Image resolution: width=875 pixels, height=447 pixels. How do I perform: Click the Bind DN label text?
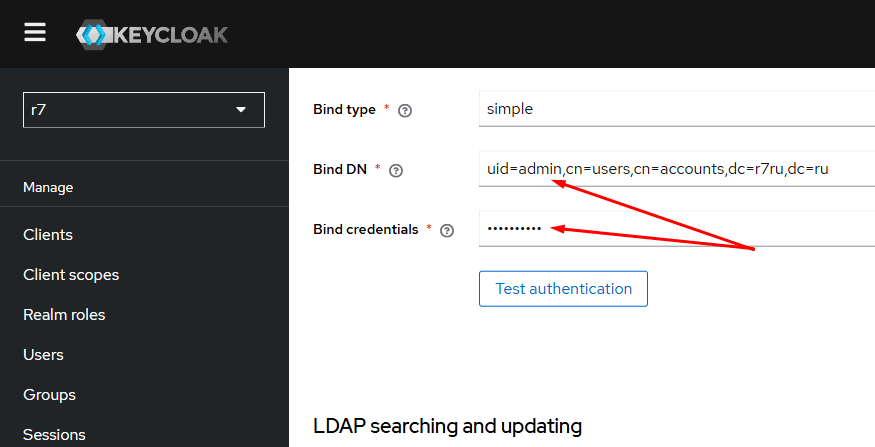pyautogui.click(x=340, y=169)
